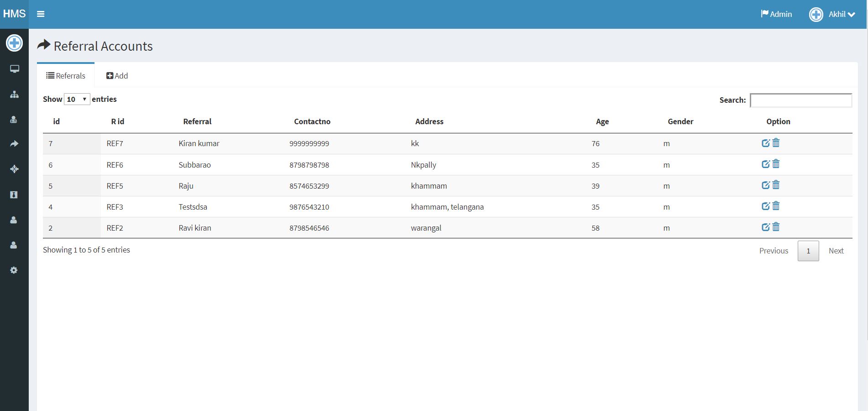Click the referral share-arrow icon in sidebar

click(x=14, y=144)
